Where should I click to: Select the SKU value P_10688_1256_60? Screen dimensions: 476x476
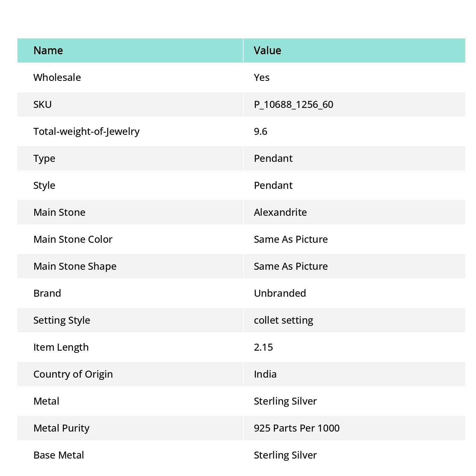coord(294,104)
